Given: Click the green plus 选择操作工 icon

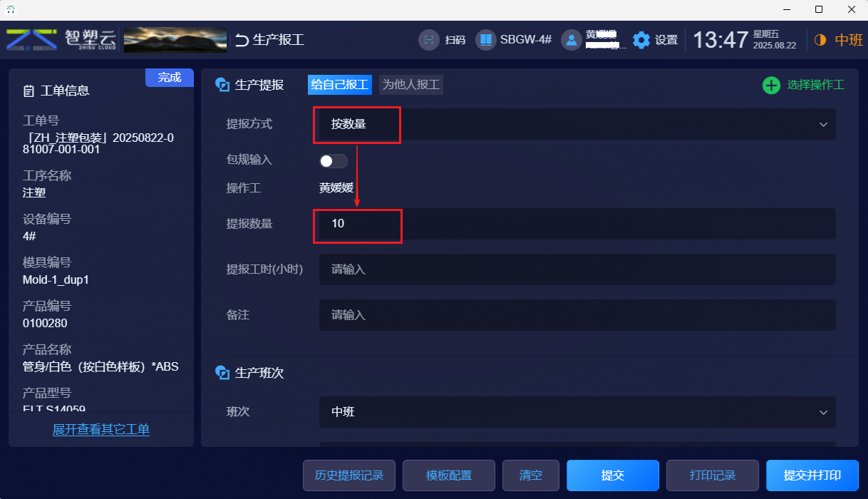Looking at the screenshot, I should point(771,86).
